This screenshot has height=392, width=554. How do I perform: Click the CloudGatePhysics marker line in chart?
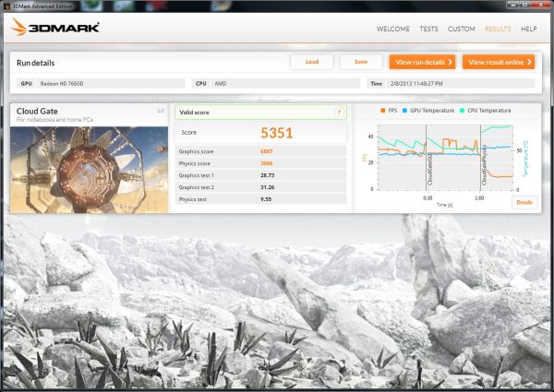pyautogui.click(x=480, y=158)
